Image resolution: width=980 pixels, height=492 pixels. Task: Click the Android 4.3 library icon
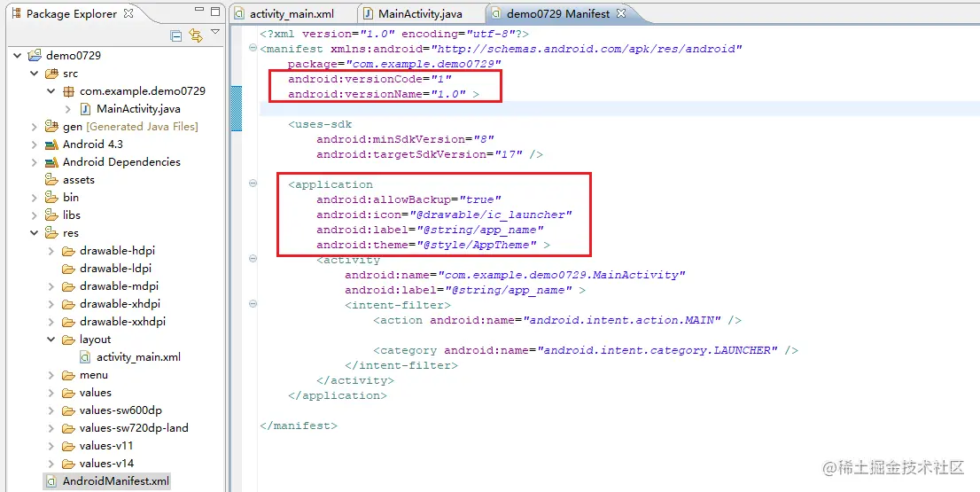(52, 144)
